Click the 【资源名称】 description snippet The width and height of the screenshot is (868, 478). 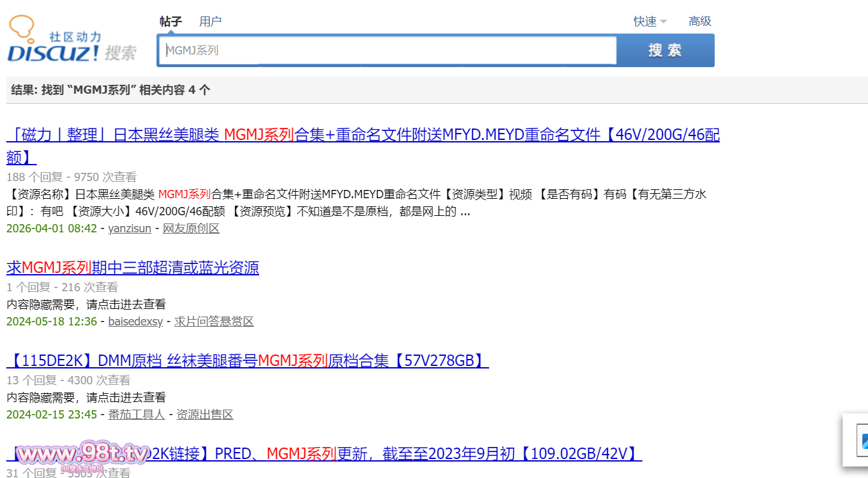click(x=357, y=203)
